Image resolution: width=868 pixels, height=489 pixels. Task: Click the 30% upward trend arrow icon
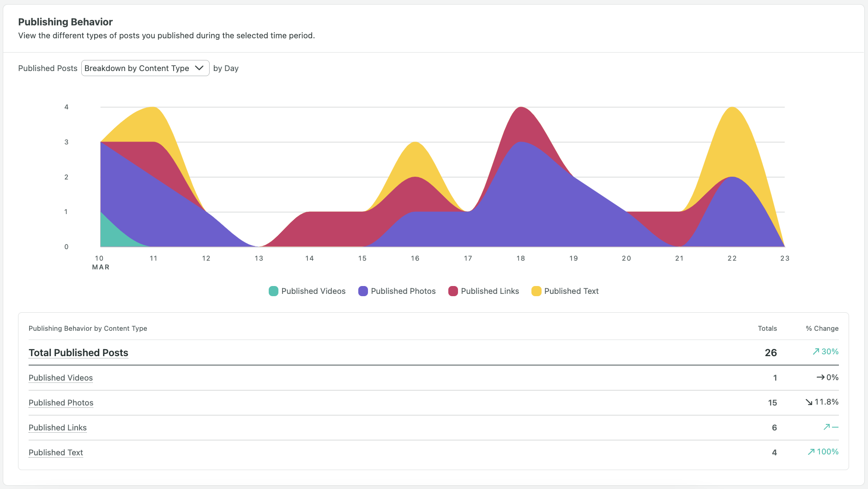click(816, 352)
